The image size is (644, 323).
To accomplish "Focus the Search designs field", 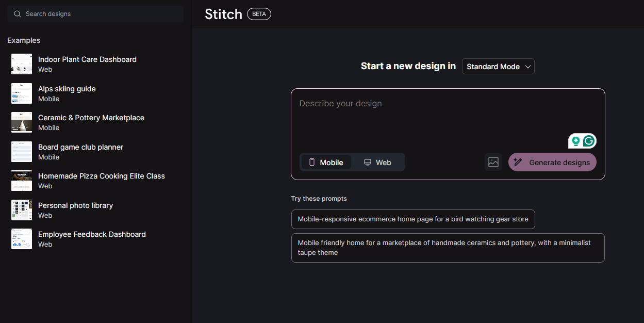I will pos(101,14).
